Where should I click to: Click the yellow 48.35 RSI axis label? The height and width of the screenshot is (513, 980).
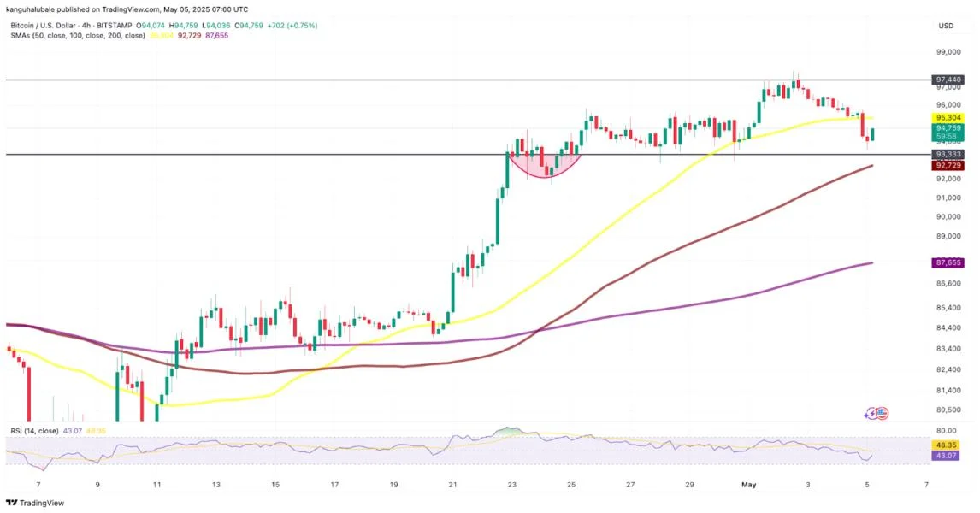coord(947,445)
